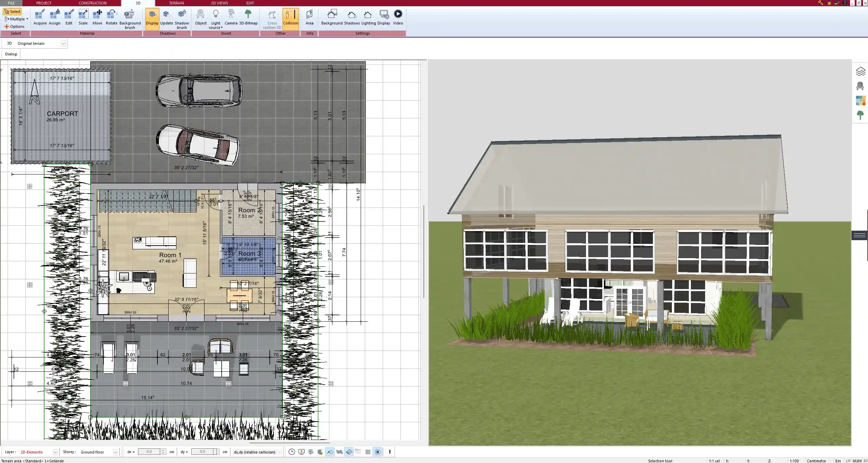Open the Layer 2D-Elemente dropdown
This screenshot has width=868, height=463.
55,452
